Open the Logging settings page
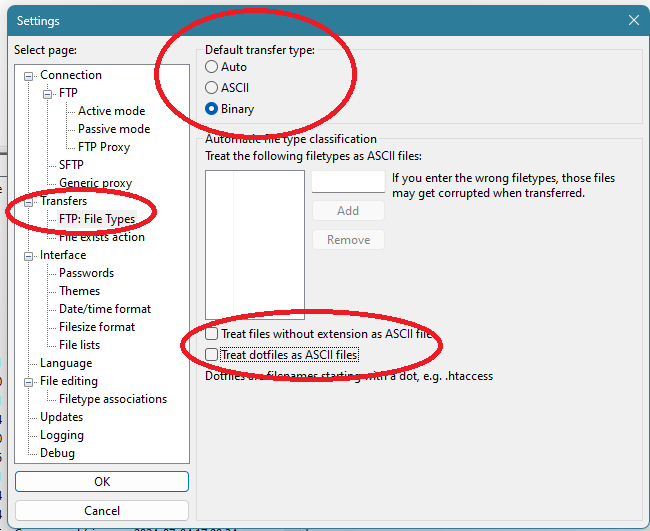650x531 pixels. pos(61,435)
